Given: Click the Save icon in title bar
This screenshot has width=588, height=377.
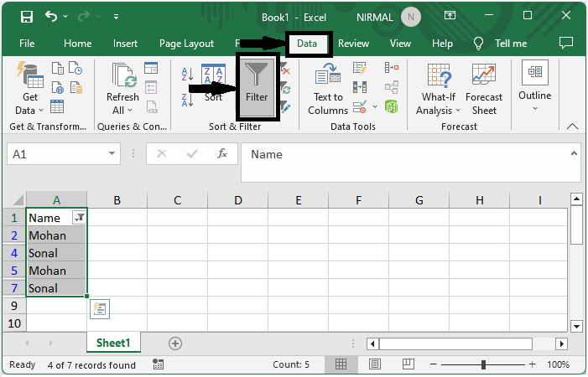Looking at the screenshot, I should (x=27, y=17).
